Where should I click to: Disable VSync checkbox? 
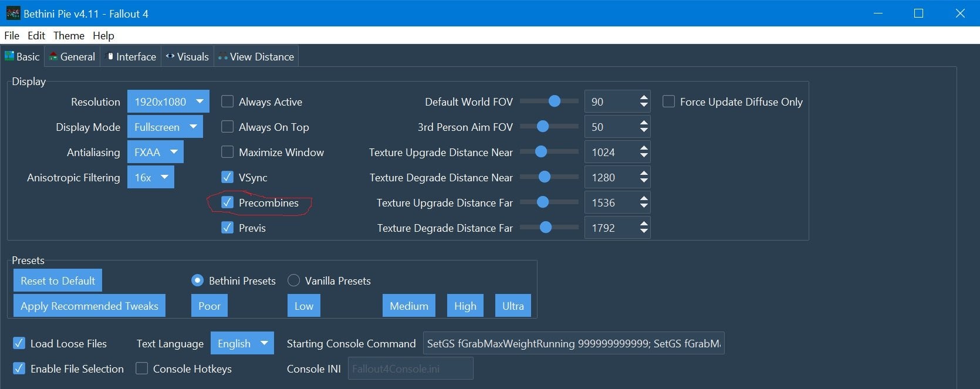(227, 177)
